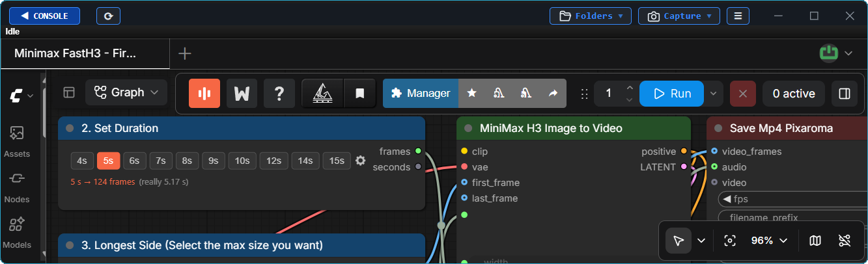The width and height of the screenshot is (868, 264).
Task: Click the orange audio waveform button
Action: point(204,94)
